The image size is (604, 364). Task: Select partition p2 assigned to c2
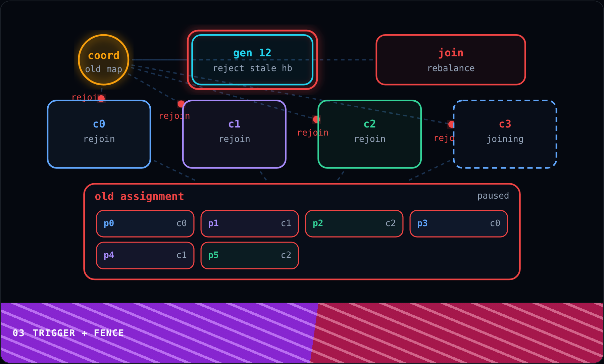point(354,223)
